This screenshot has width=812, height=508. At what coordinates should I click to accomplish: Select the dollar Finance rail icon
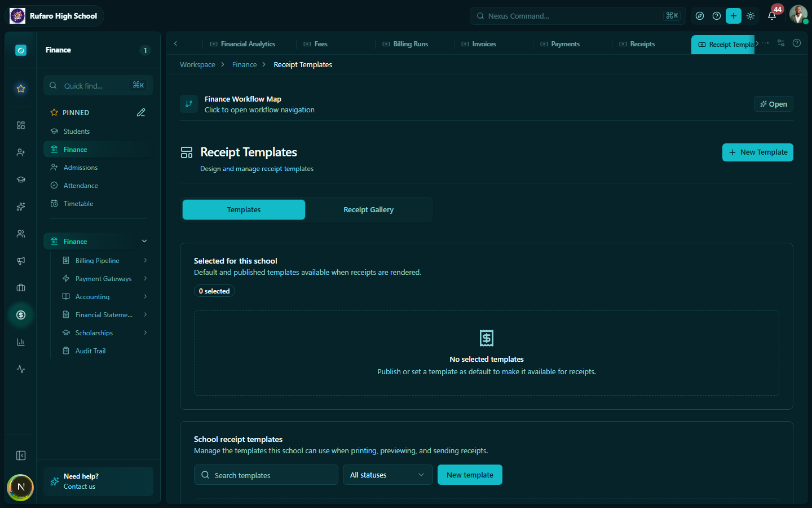[x=21, y=315]
